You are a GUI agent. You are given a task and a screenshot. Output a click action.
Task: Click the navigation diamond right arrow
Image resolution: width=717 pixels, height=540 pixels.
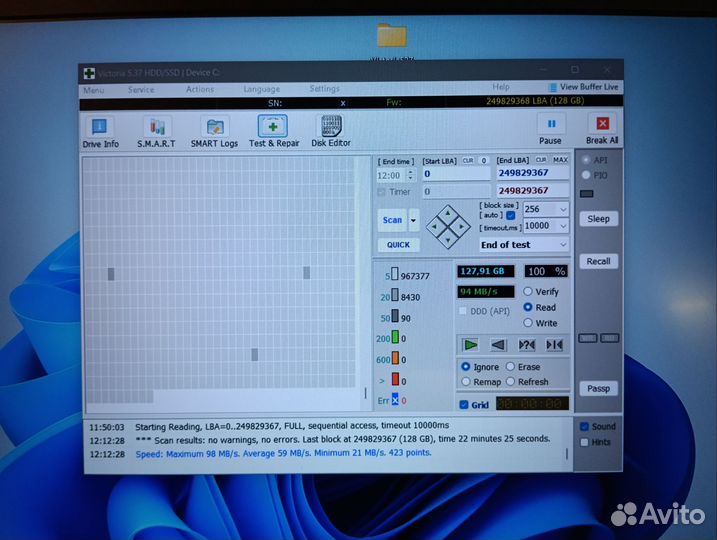point(462,226)
